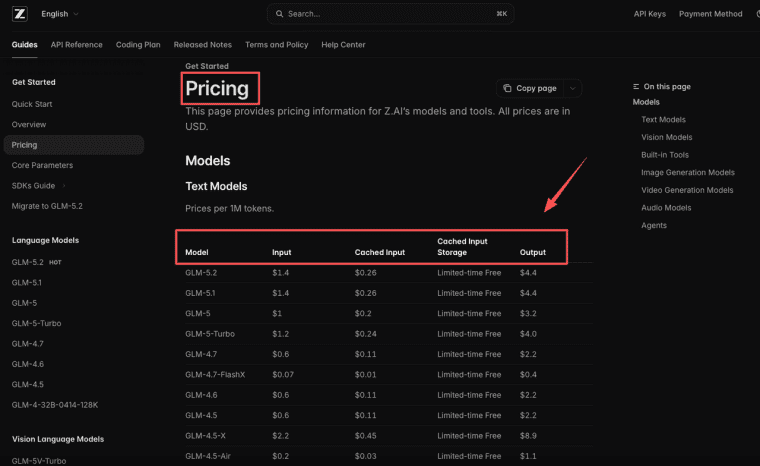760x466 pixels.
Task: Click the $0.45 cached input price
Action: point(365,436)
